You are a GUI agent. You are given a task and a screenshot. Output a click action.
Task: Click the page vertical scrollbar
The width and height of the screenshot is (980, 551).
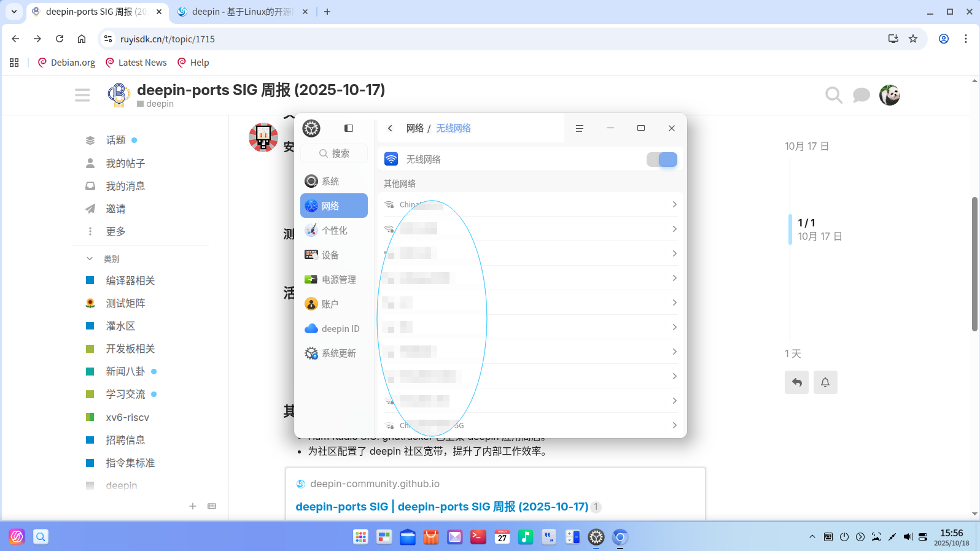[974, 264]
